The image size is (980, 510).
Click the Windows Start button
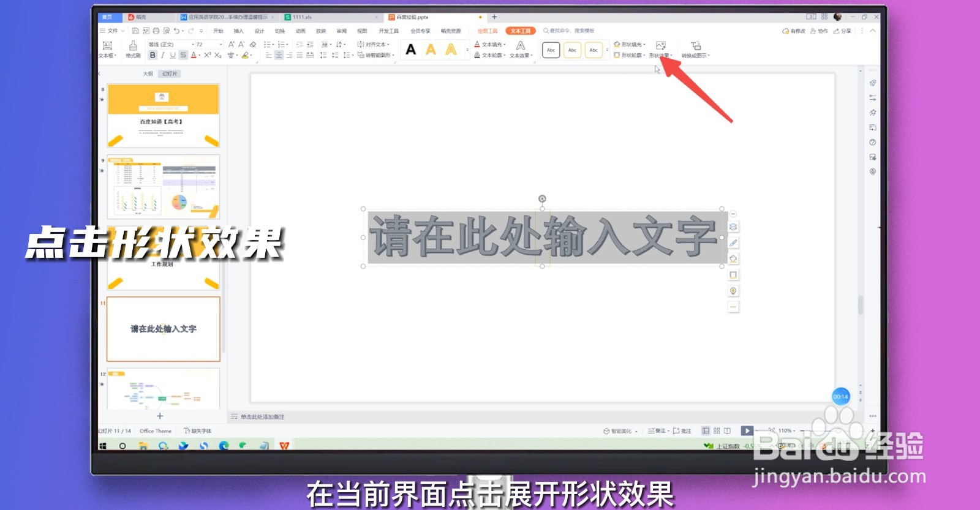pyautogui.click(x=103, y=446)
